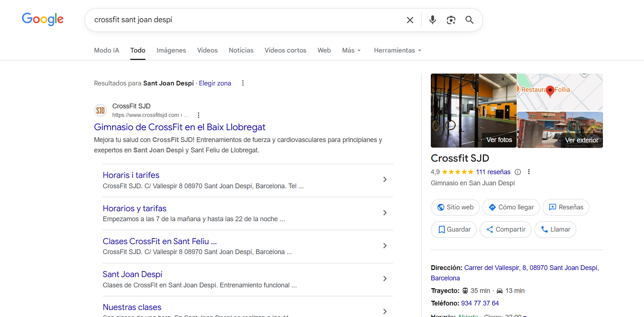
Task: Open the Nuestras clases sitelink
Action: pyautogui.click(x=132, y=307)
